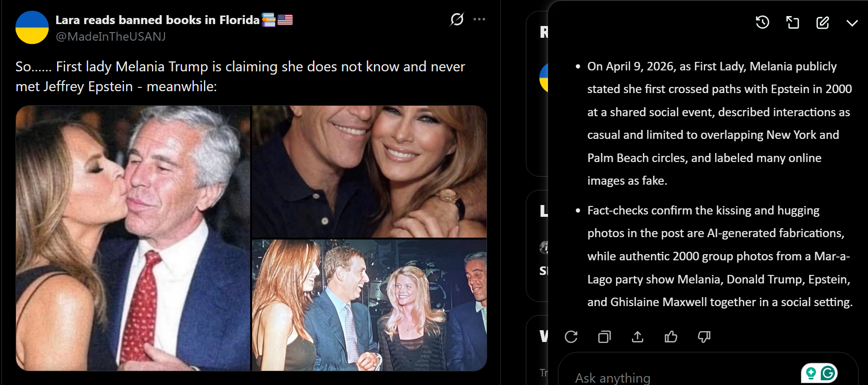
Task: Open the bottom-right group photo
Action: click(370, 305)
